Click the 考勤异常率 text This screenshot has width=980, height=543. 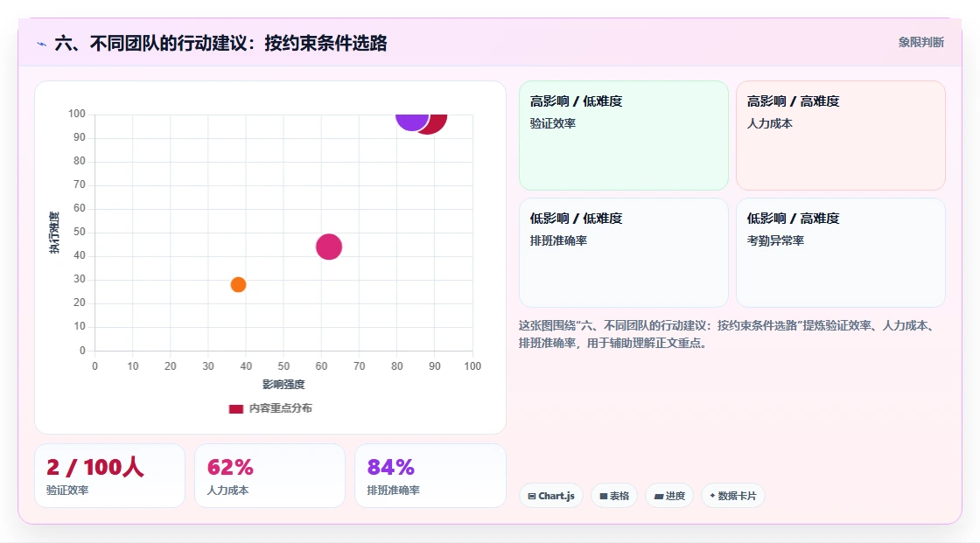[x=775, y=240]
